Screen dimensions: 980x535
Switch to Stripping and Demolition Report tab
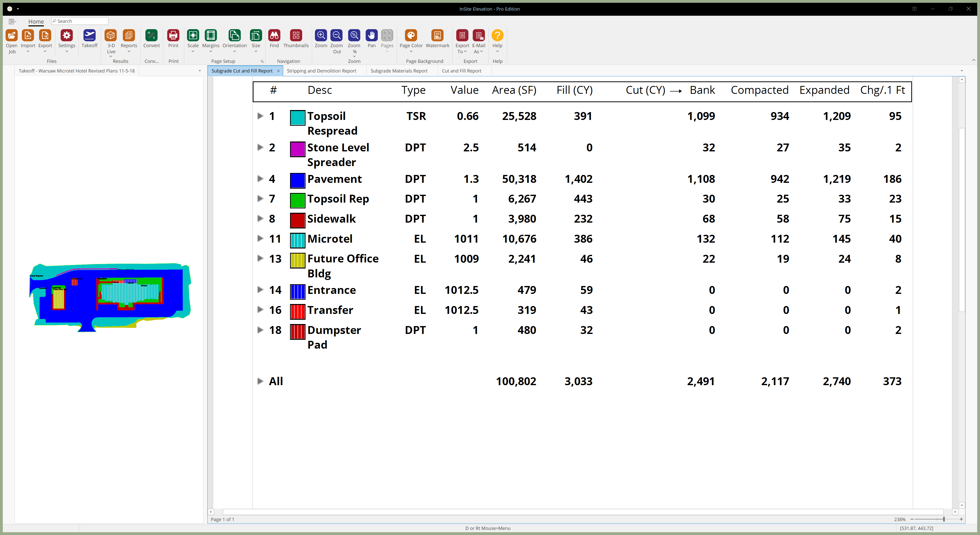[321, 71]
